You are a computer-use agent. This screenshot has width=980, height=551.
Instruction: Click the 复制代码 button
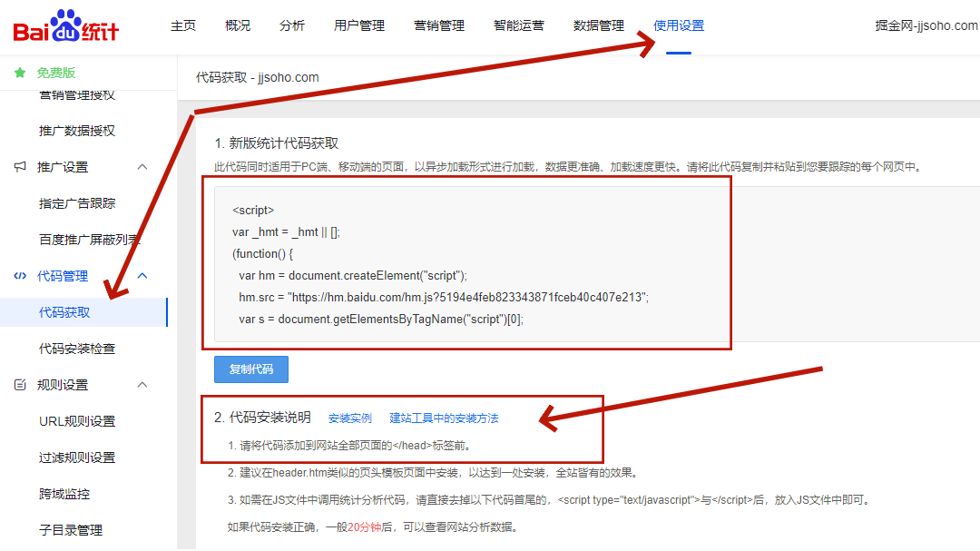pos(251,369)
